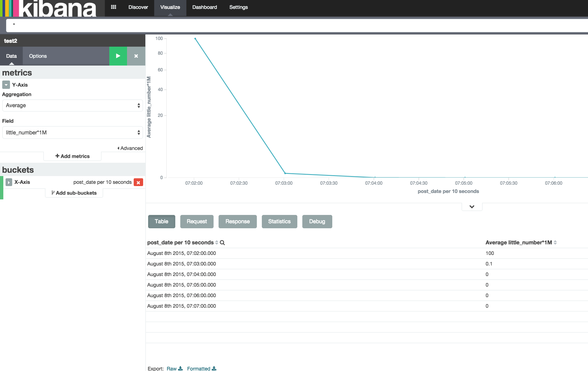Open Dashboard in the top menu
The image size is (588, 371).
pos(204,7)
